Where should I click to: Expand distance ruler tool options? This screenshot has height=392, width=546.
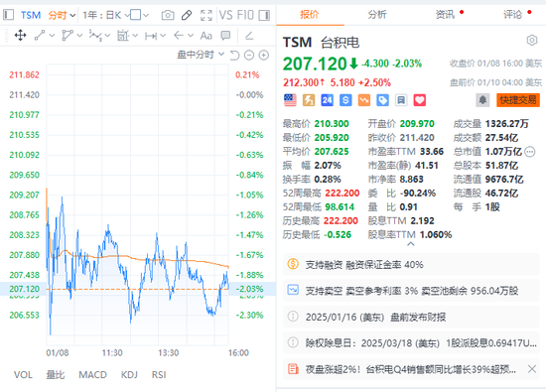pos(163,35)
